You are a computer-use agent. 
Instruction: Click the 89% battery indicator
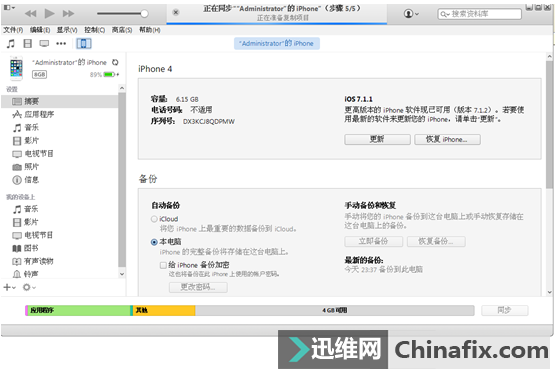coord(104,74)
